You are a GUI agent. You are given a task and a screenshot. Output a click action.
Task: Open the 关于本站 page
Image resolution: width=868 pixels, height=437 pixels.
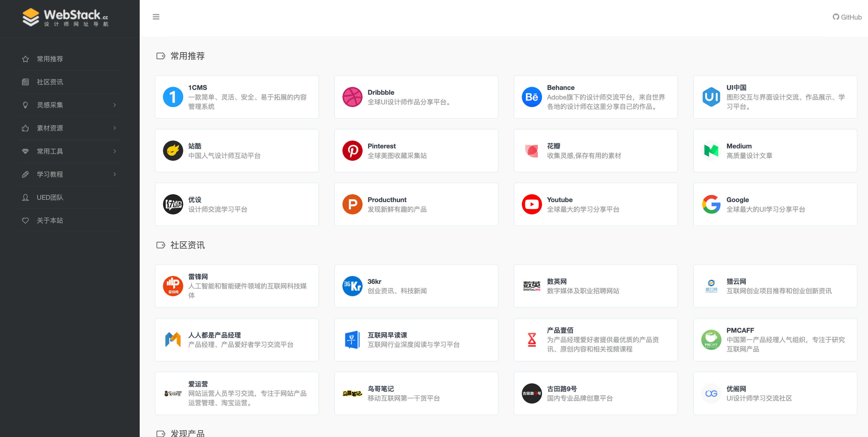click(x=50, y=220)
